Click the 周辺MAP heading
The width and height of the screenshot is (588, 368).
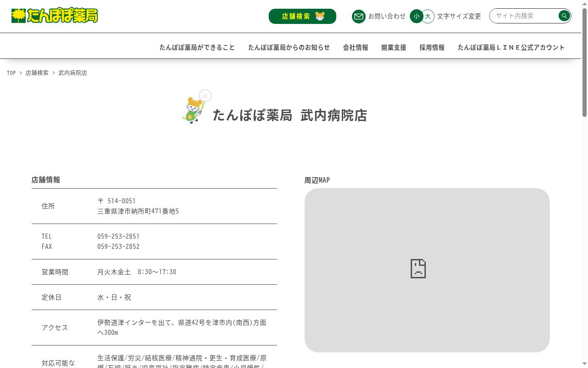[317, 180]
